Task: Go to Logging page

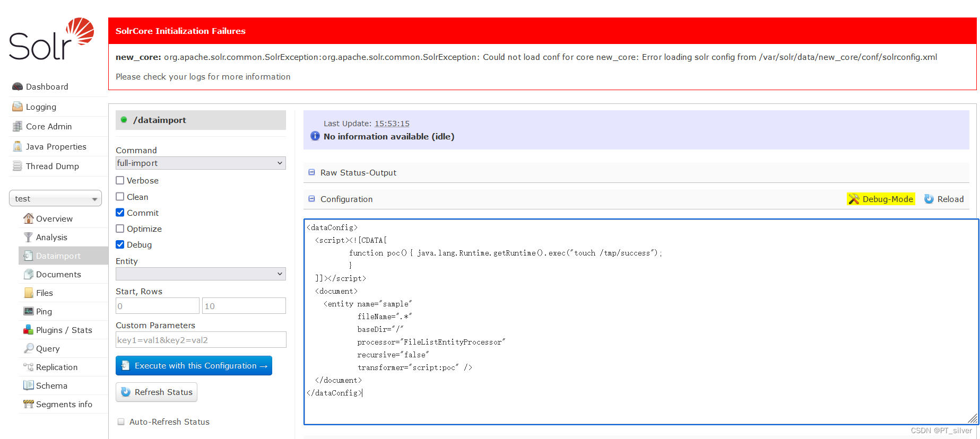Action: 41,107
